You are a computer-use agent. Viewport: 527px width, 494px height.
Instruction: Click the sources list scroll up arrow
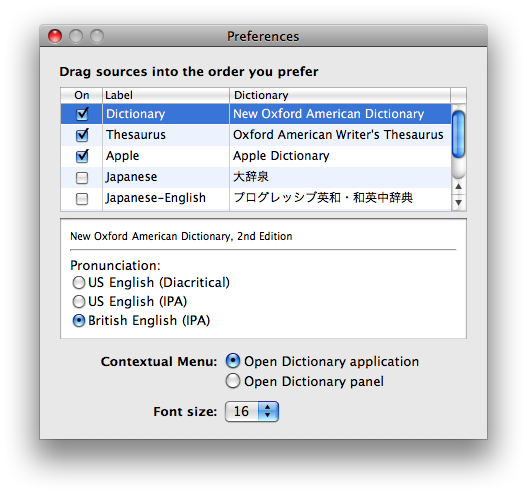coord(458,187)
